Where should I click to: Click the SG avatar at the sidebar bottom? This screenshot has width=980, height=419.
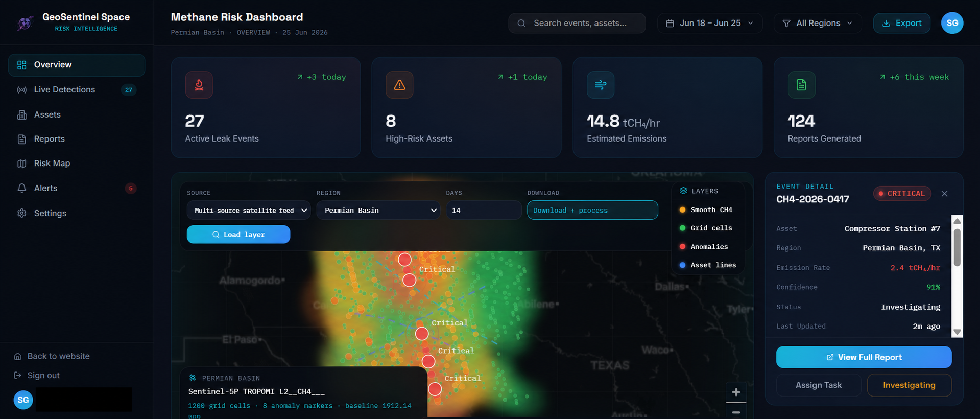click(23, 400)
